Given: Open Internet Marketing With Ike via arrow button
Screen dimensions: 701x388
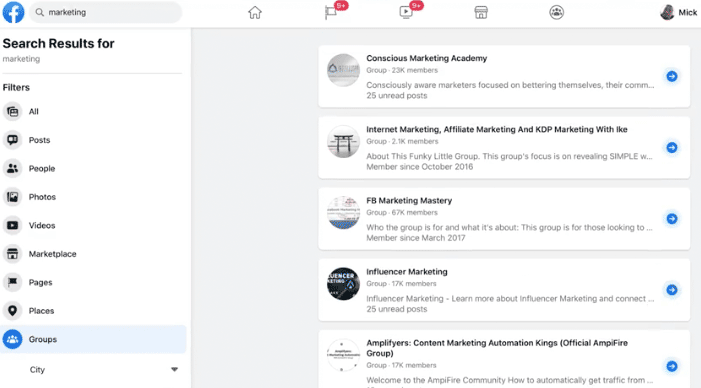Looking at the screenshot, I should (x=671, y=148).
